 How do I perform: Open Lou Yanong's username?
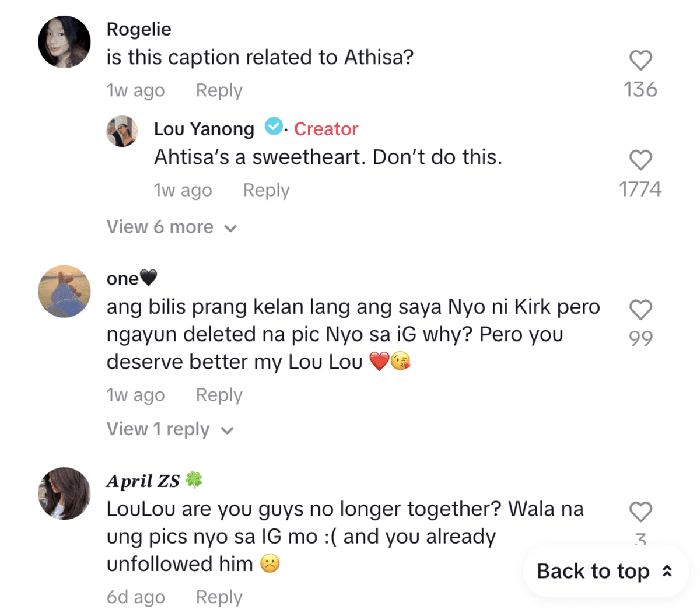pos(203,128)
